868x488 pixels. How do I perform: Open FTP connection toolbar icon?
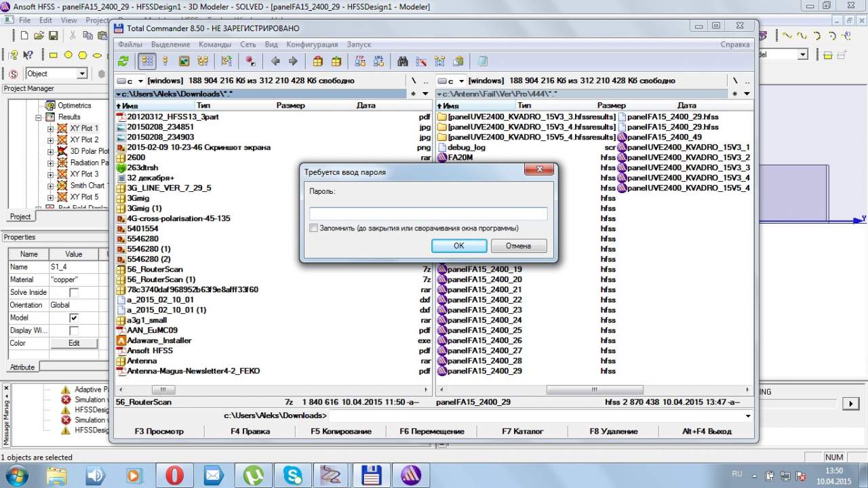360,61
